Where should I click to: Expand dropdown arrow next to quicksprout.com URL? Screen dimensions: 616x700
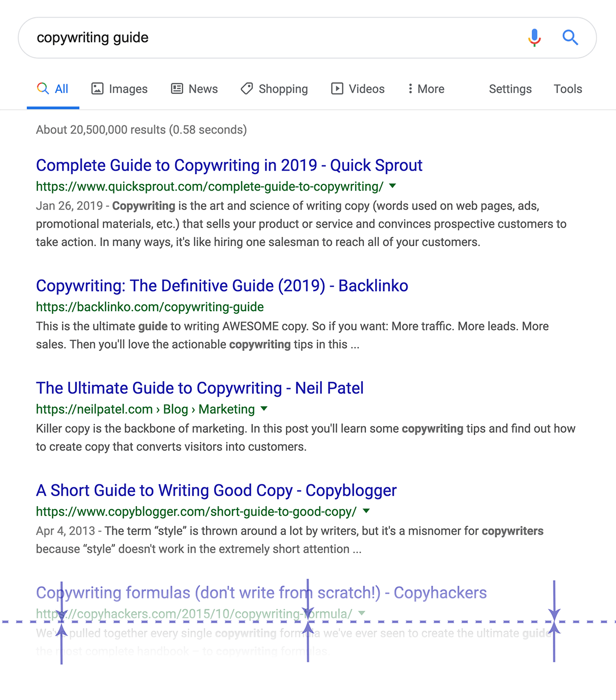point(393,186)
